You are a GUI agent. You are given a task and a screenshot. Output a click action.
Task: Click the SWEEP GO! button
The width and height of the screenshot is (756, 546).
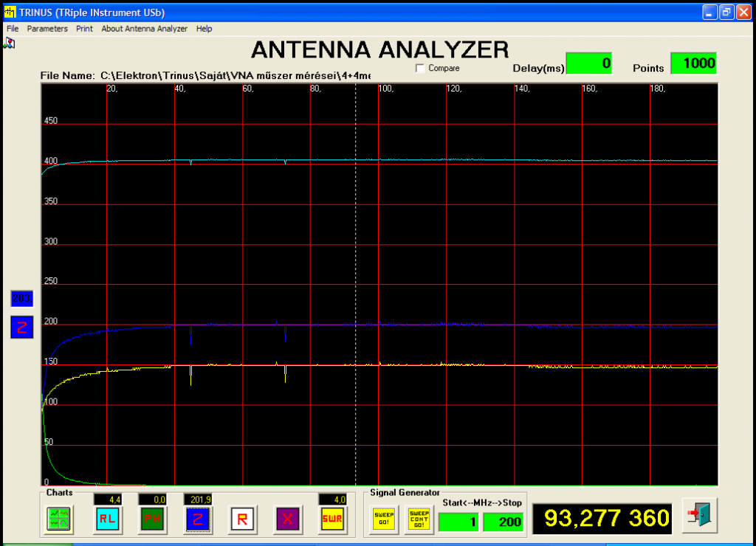point(384,519)
